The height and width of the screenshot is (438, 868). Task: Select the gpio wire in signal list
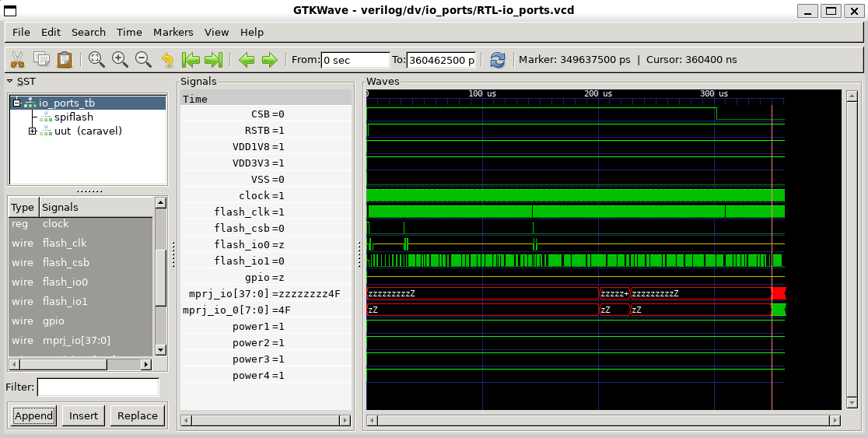coord(81,321)
